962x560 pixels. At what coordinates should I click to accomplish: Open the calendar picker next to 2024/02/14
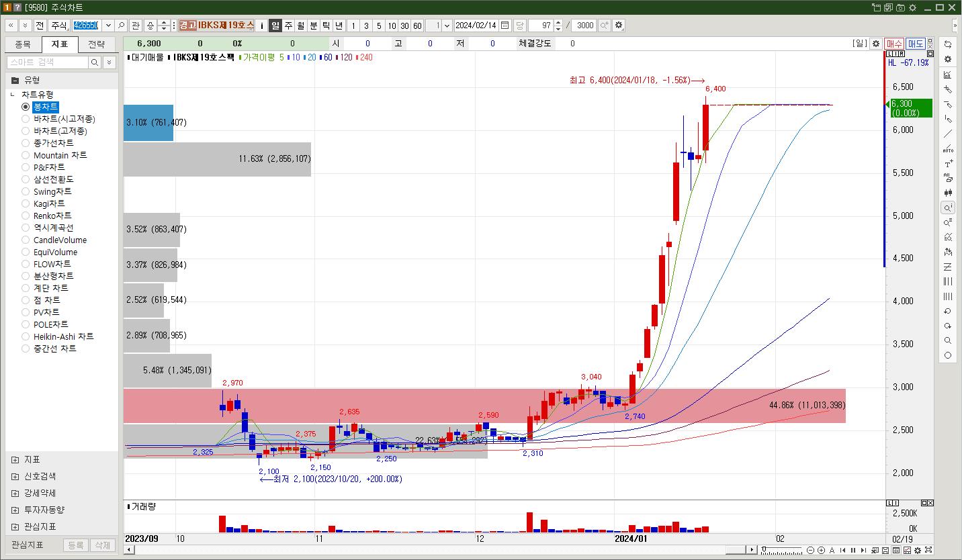coord(505,26)
